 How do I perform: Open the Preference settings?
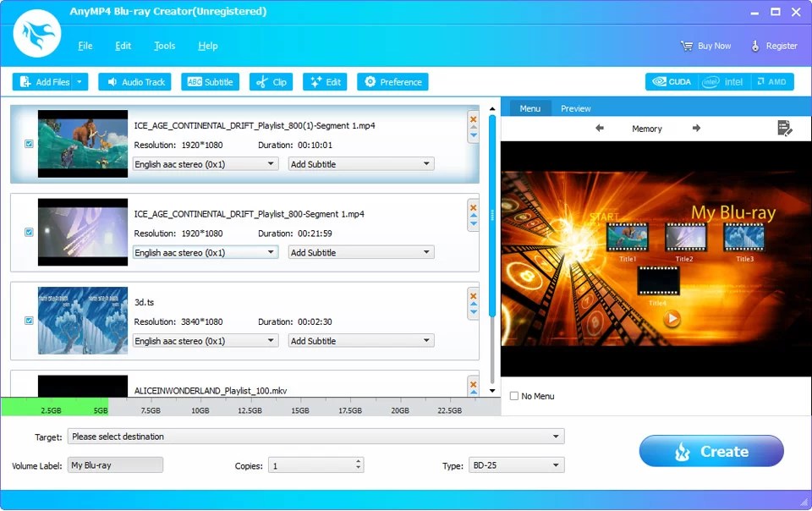click(x=392, y=81)
